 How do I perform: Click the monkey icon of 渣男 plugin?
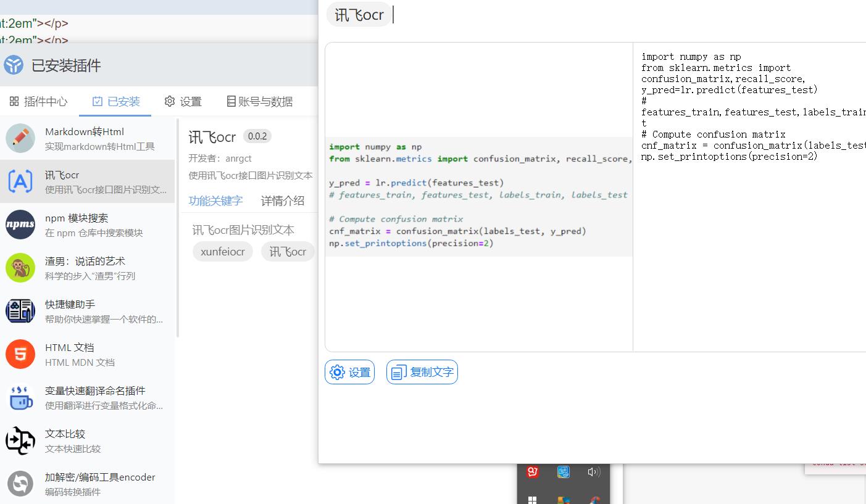click(x=20, y=268)
